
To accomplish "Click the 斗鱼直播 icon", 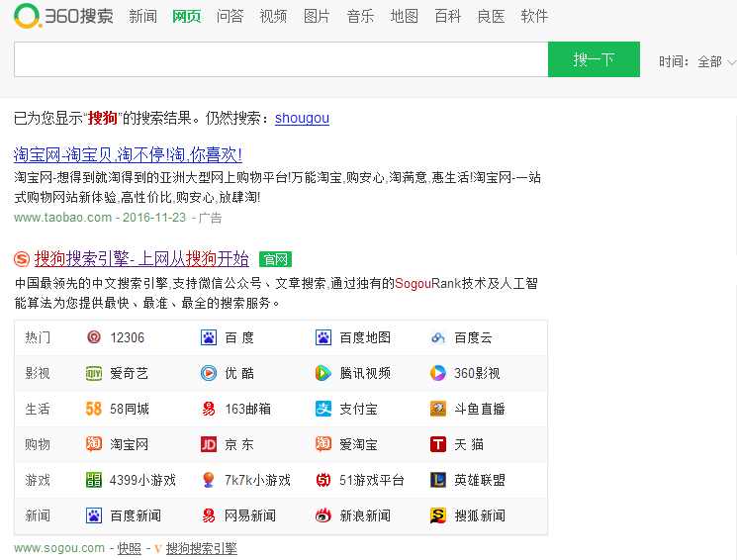I will pyautogui.click(x=438, y=409).
